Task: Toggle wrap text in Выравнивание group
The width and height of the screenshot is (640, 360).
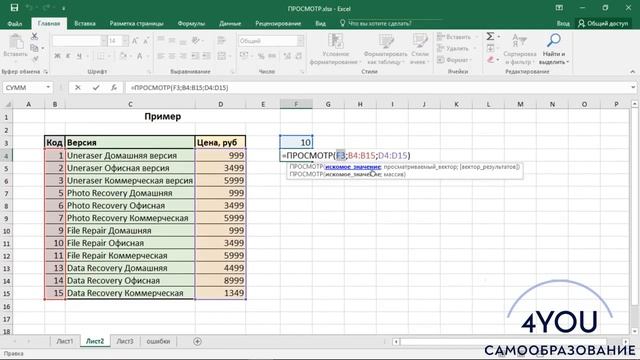Action: click(222, 40)
